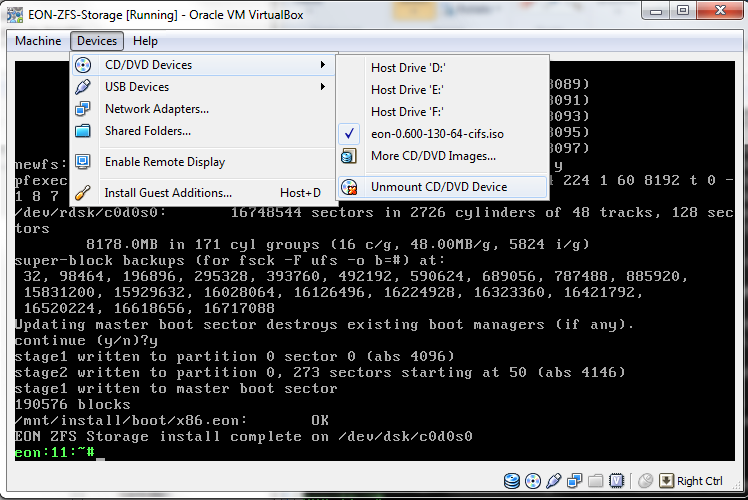Close the EON-ZFS-Storage VM window

pos(720,10)
